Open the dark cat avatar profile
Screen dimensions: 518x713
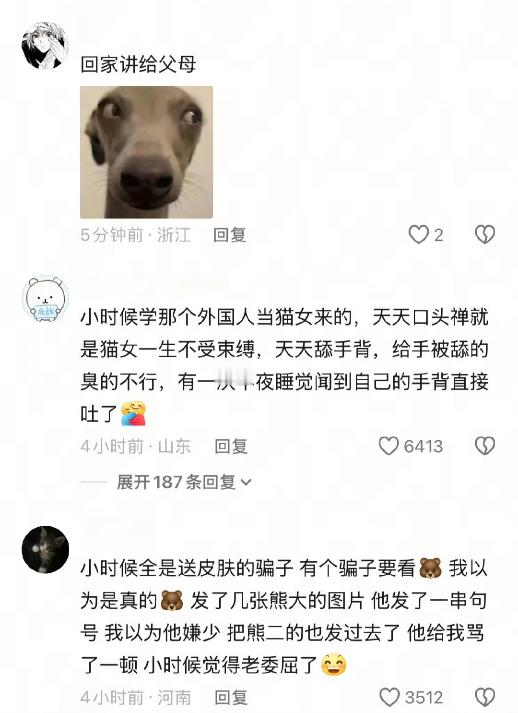(x=45, y=549)
